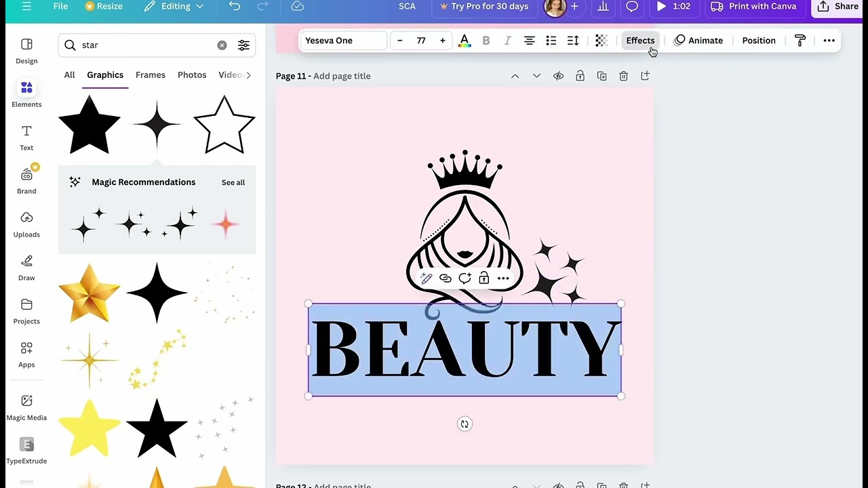Select the Draw tool
868x488 pixels.
(x=26, y=268)
